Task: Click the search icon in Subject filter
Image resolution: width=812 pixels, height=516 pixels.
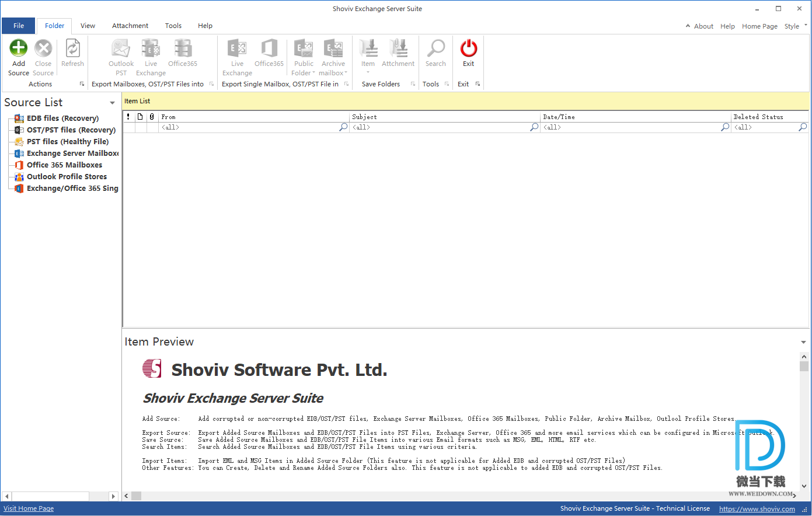Action: 534,127
